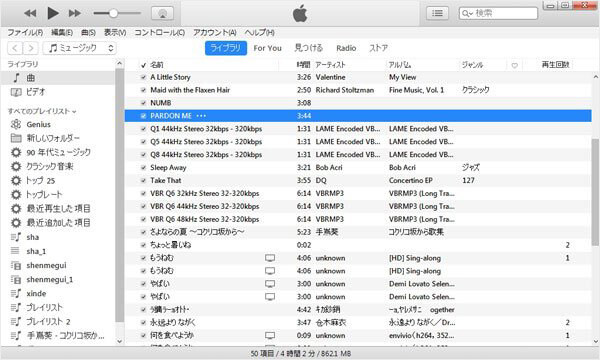Uncheck Maid with the Flaxen Hair checkbox

143,90
